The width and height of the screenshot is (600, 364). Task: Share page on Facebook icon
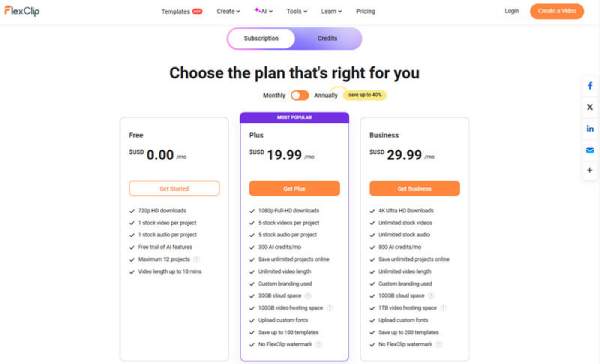point(590,86)
